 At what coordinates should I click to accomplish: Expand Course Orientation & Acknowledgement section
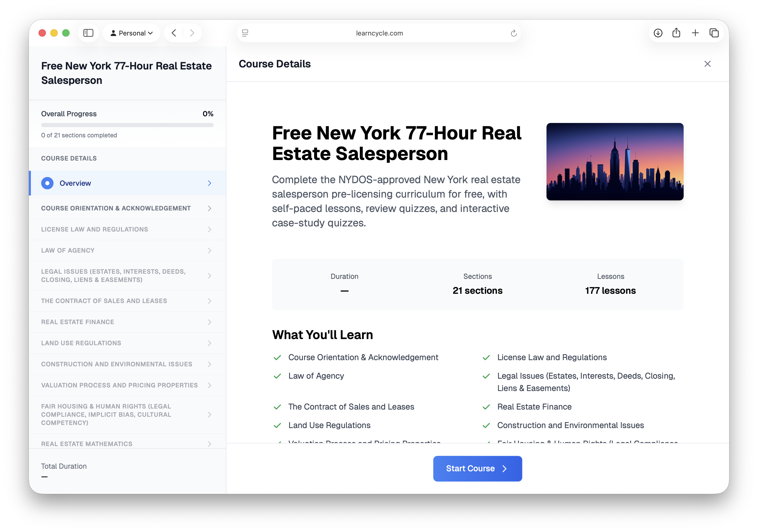[x=127, y=208]
